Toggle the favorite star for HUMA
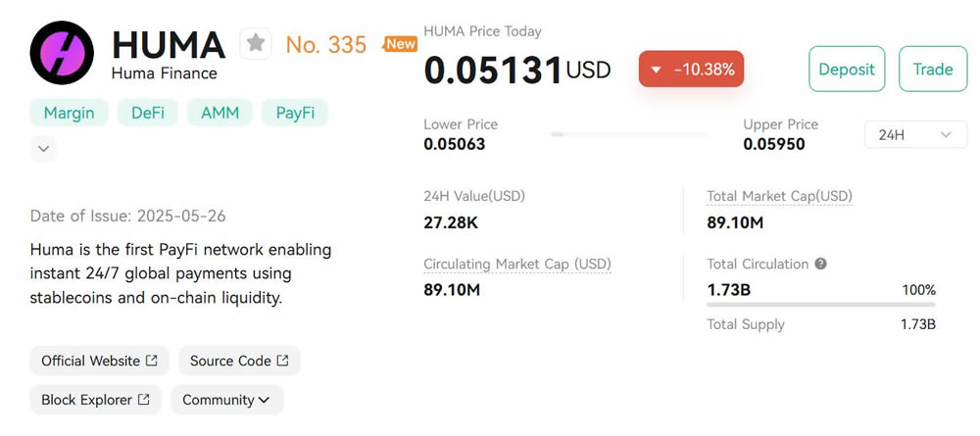This screenshot has height=436, width=980. tap(256, 44)
